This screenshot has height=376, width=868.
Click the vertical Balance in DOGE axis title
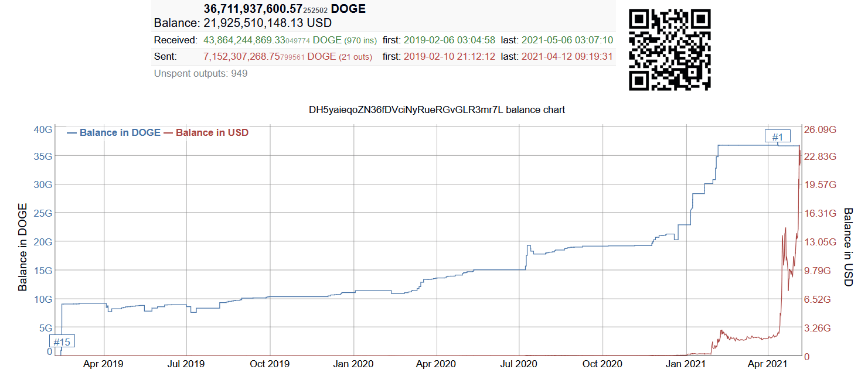[23, 247]
